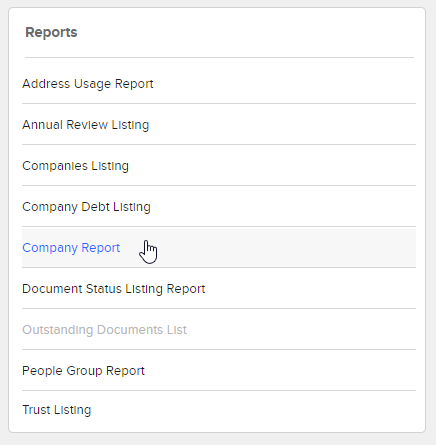Click the word 'Trust' in the last entry
436x445 pixels.
(36, 410)
